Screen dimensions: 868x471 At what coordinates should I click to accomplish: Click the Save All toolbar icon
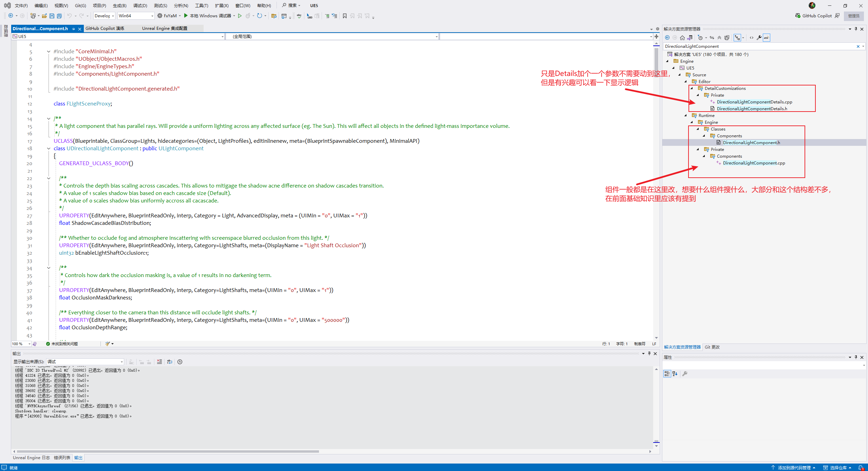(59, 16)
